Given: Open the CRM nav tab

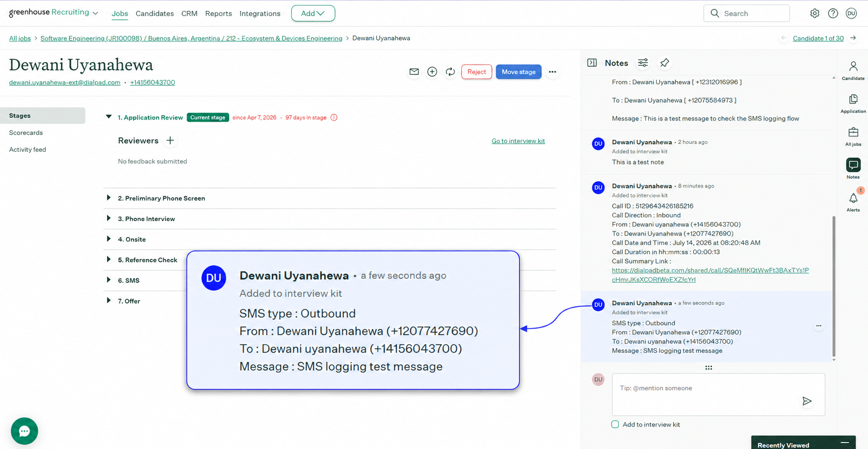Looking at the screenshot, I should (x=189, y=13).
